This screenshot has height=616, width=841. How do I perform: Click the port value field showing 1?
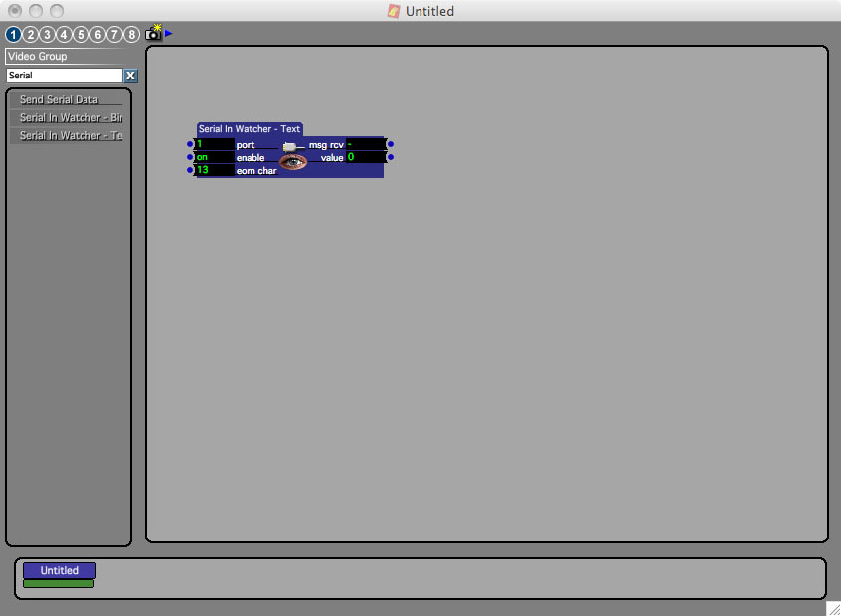214,145
